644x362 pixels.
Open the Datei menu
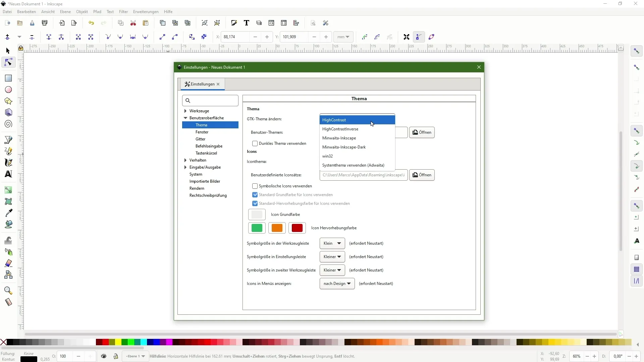pyautogui.click(x=7, y=12)
